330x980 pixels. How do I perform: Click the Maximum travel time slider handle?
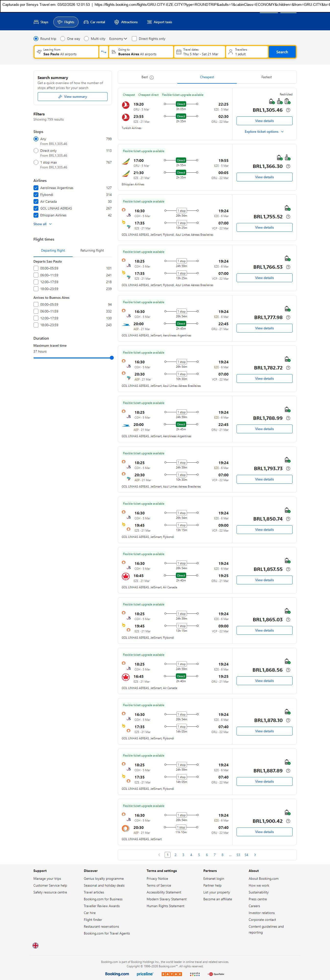(x=112, y=358)
